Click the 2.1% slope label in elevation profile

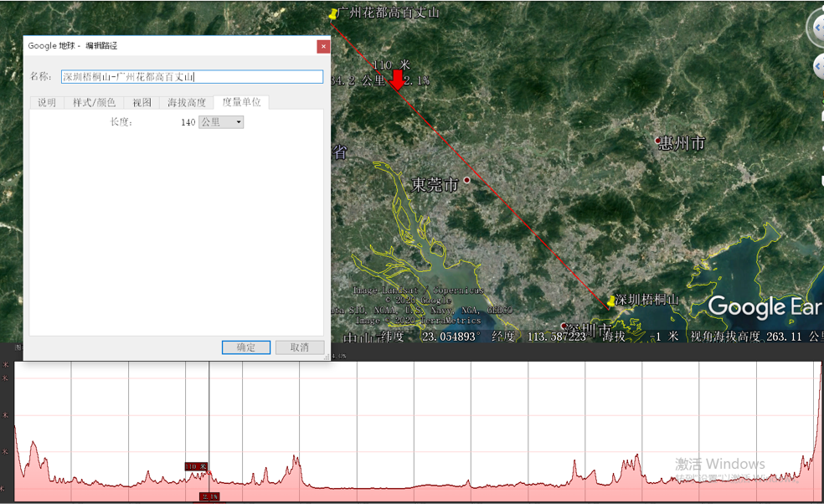(209, 496)
